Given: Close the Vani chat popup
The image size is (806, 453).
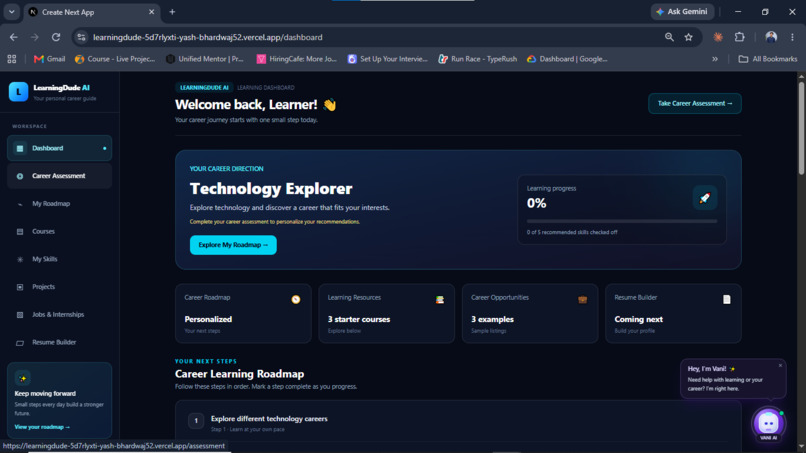Looking at the screenshot, I should (x=780, y=366).
